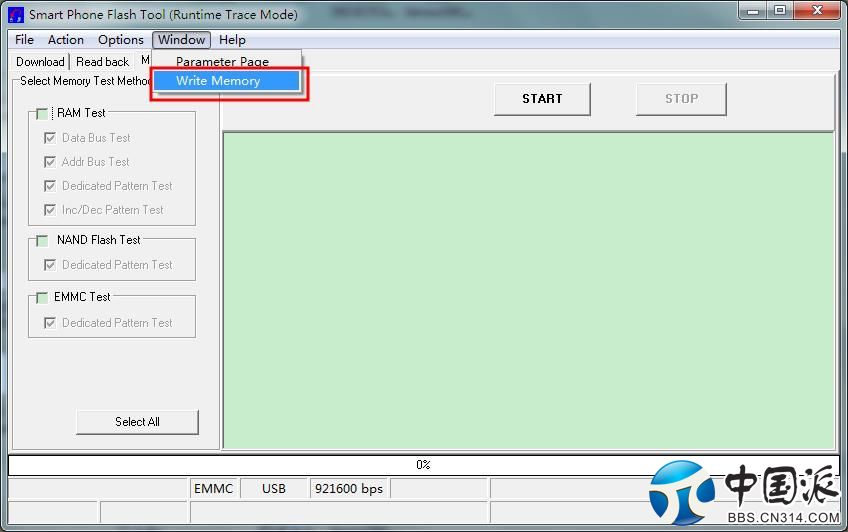Click the USB status bar field
Screen dimensions: 848x532
[274, 489]
